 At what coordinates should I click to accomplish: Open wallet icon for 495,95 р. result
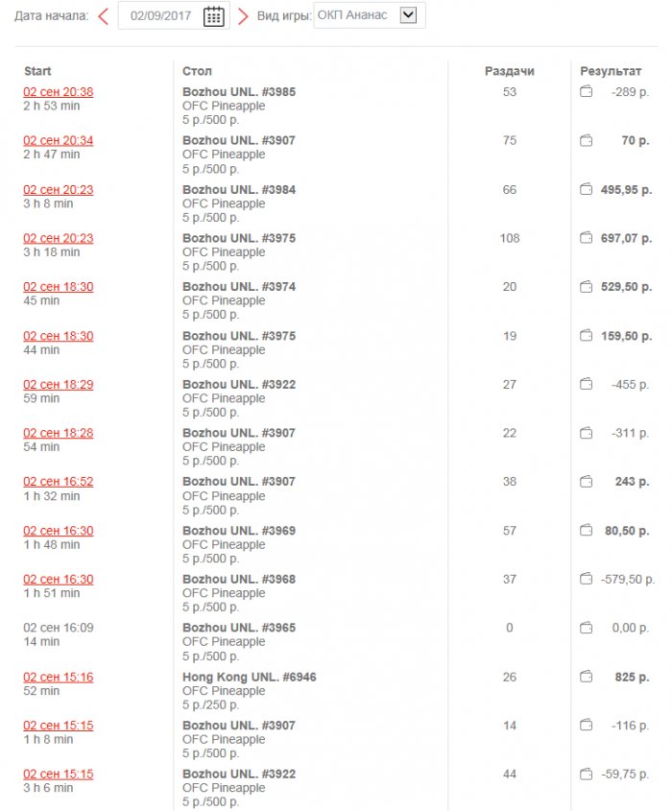(x=586, y=190)
